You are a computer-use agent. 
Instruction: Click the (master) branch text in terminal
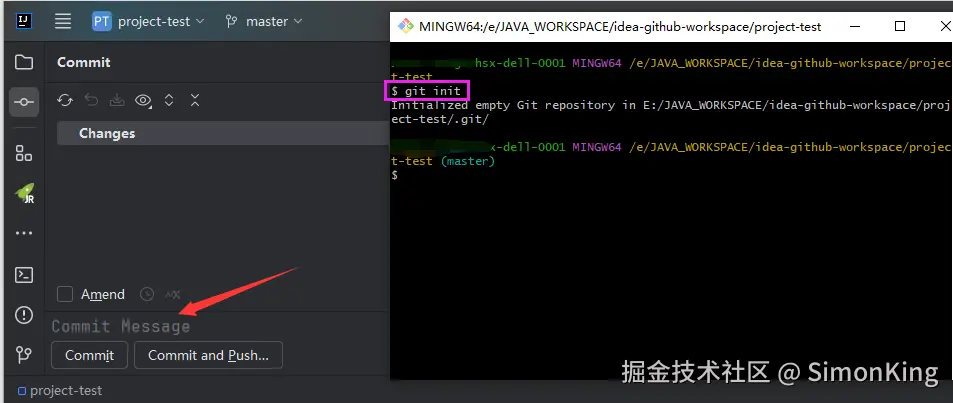pyautogui.click(x=467, y=161)
